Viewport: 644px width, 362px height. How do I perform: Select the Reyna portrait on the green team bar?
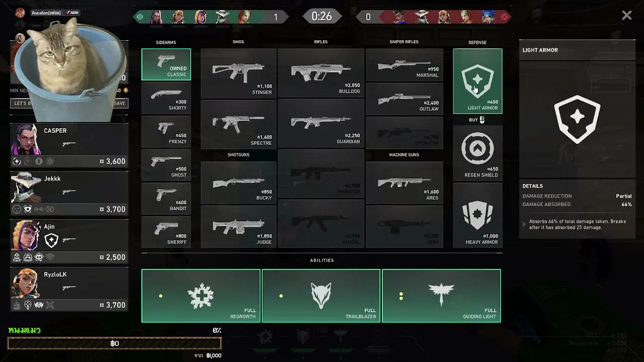point(156,17)
